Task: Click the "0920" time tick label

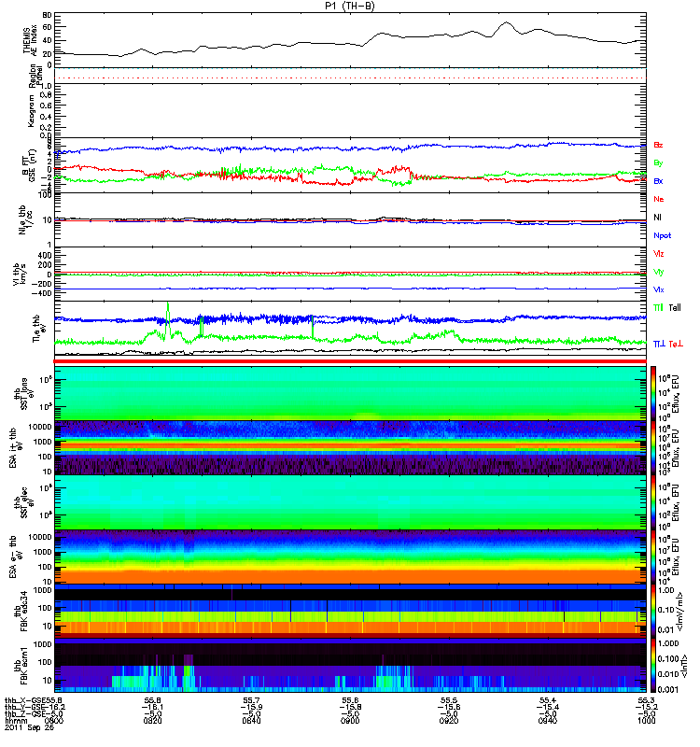Action: click(449, 721)
